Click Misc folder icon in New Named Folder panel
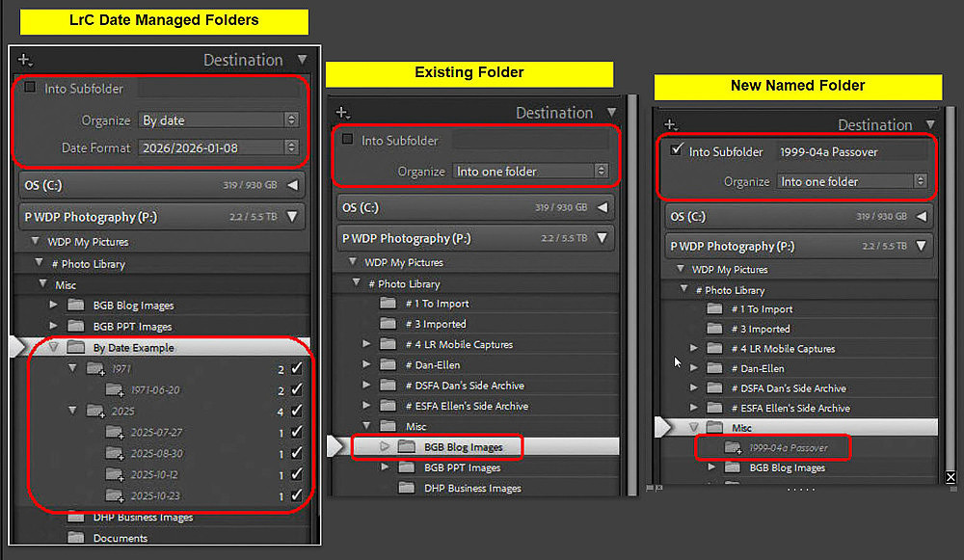This screenshot has height=560, width=964. (x=714, y=427)
